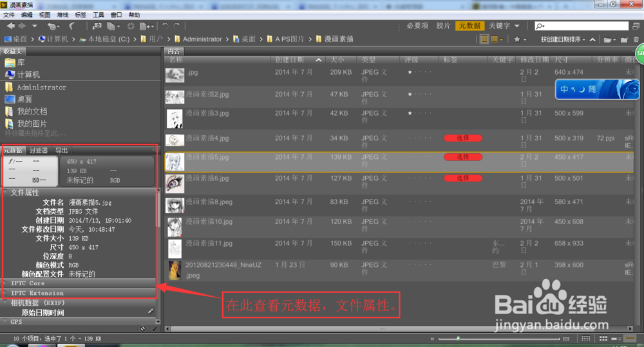Viewport: 644px width, 347px height.
Task: Open the 标签 menu
Action: (80, 15)
